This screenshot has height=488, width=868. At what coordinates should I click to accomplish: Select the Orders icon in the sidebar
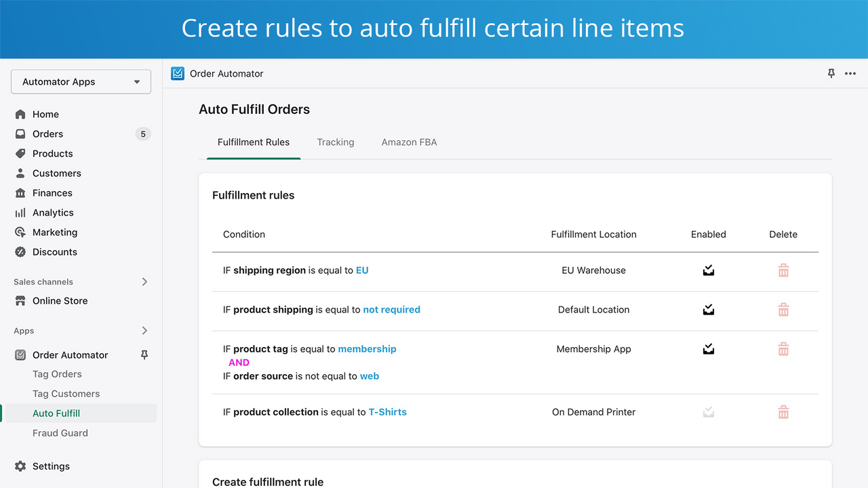(x=20, y=134)
